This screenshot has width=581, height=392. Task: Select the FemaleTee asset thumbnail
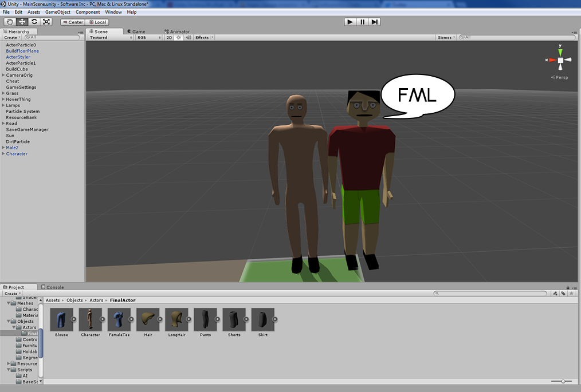(x=119, y=319)
